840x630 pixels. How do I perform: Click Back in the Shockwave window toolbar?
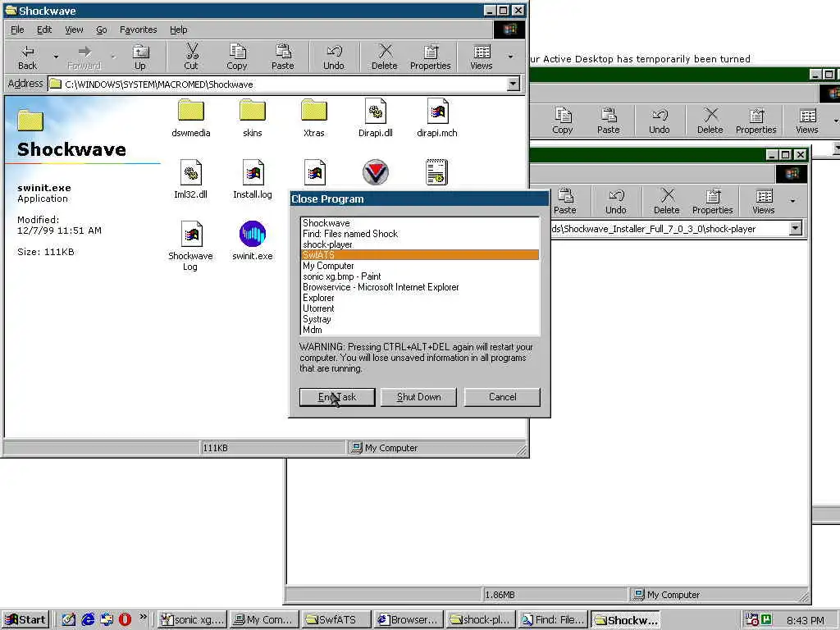27,57
